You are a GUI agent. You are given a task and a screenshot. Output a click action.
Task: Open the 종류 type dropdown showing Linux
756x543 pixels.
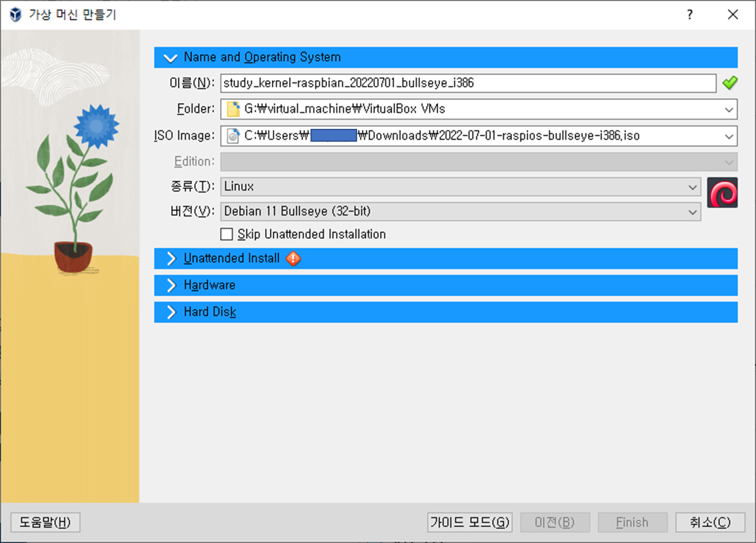click(692, 187)
